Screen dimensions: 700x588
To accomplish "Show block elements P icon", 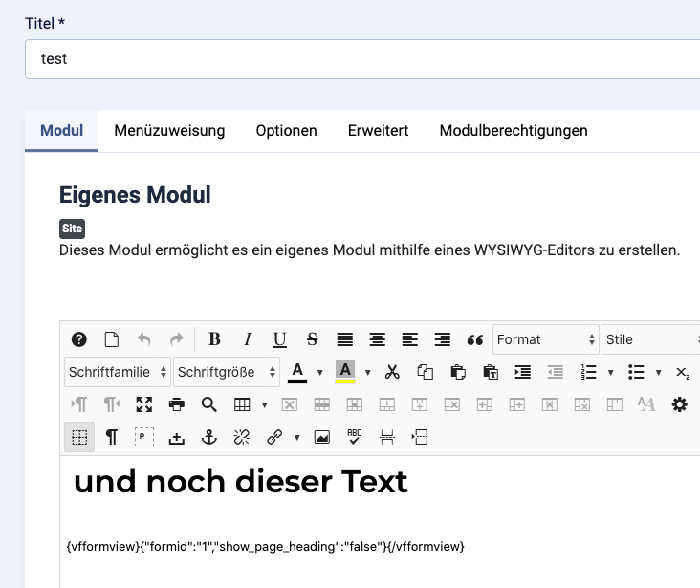I will pyautogui.click(x=144, y=437).
